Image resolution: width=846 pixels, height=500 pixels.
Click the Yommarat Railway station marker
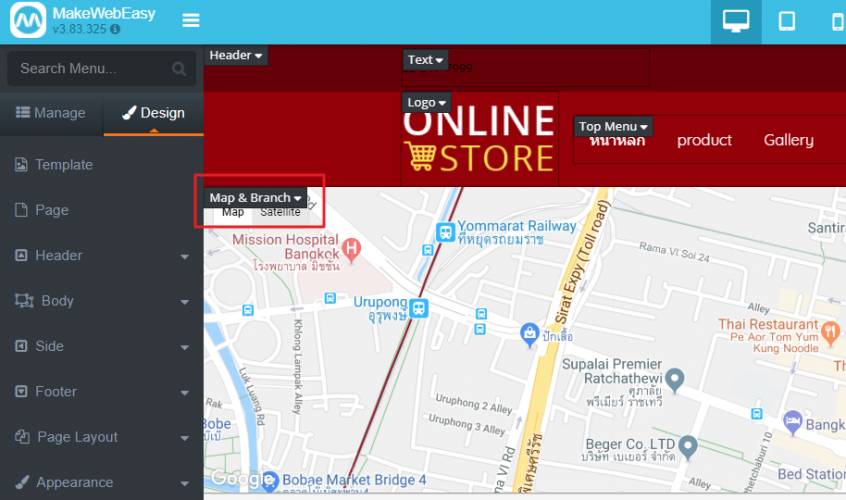click(444, 232)
